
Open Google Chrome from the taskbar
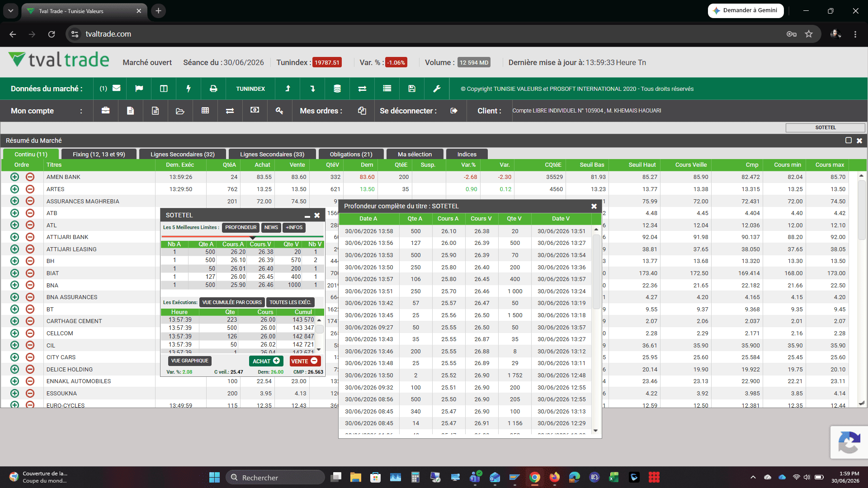tap(535, 477)
